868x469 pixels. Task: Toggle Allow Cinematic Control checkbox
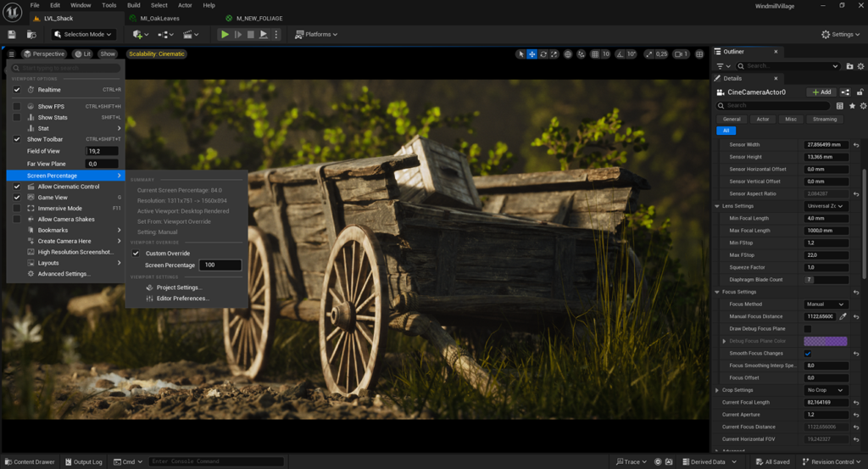click(x=17, y=187)
